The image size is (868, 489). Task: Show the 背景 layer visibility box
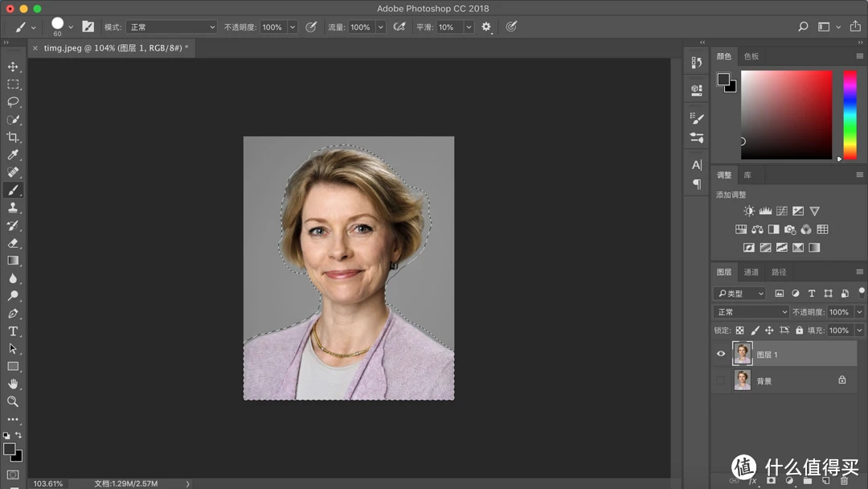tap(721, 380)
